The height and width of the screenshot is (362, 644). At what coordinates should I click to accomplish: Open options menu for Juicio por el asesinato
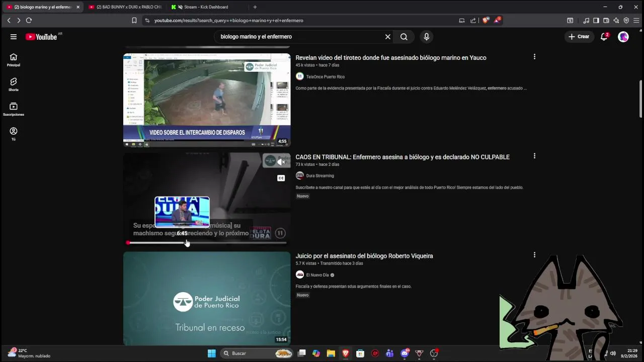click(x=534, y=255)
